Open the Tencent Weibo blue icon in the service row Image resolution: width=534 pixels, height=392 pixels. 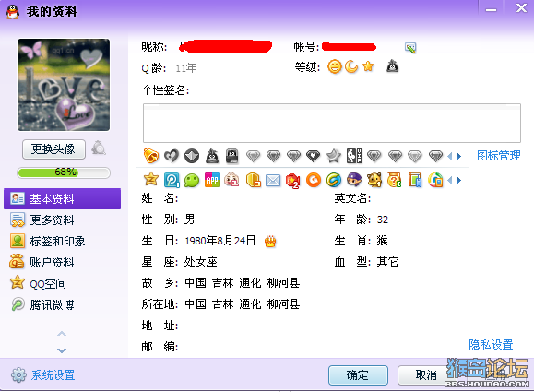pos(172,180)
